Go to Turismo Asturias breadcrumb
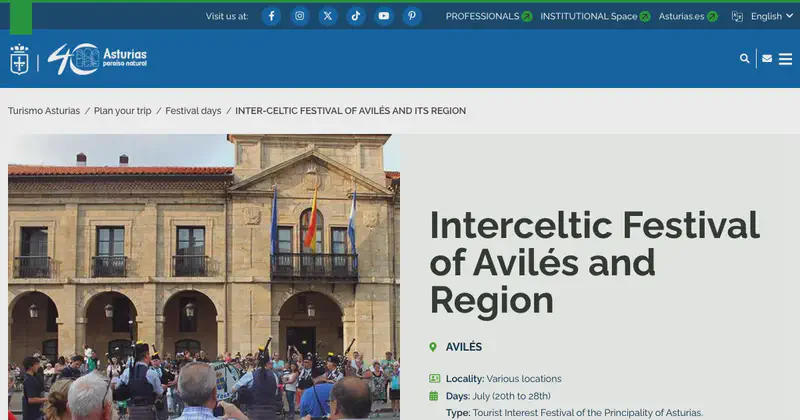This screenshot has width=800, height=420. [44, 111]
